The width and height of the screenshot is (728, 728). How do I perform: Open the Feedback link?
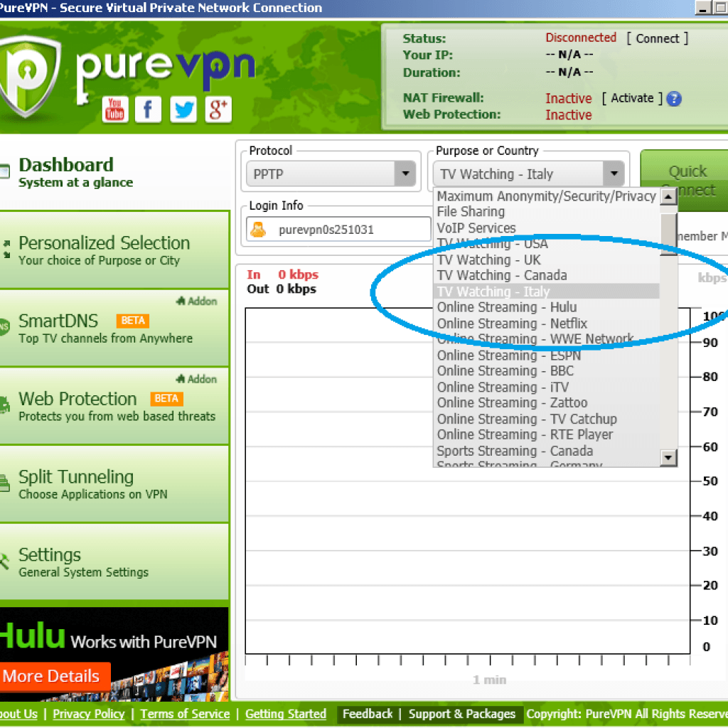click(368, 714)
